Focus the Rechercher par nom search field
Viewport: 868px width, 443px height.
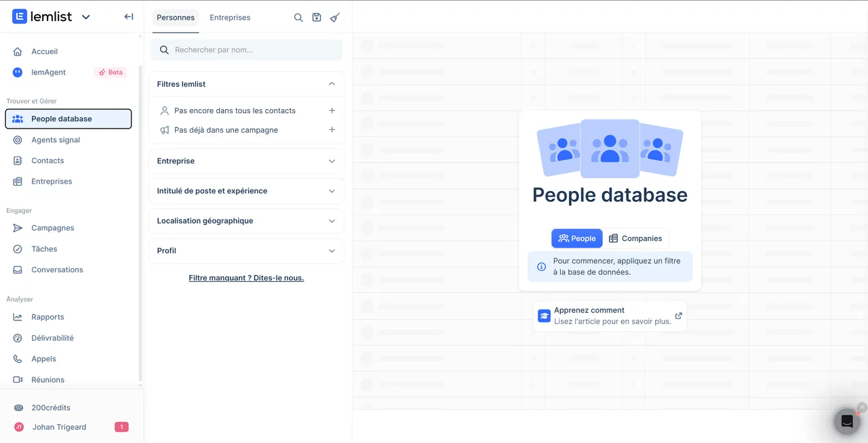(247, 50)
